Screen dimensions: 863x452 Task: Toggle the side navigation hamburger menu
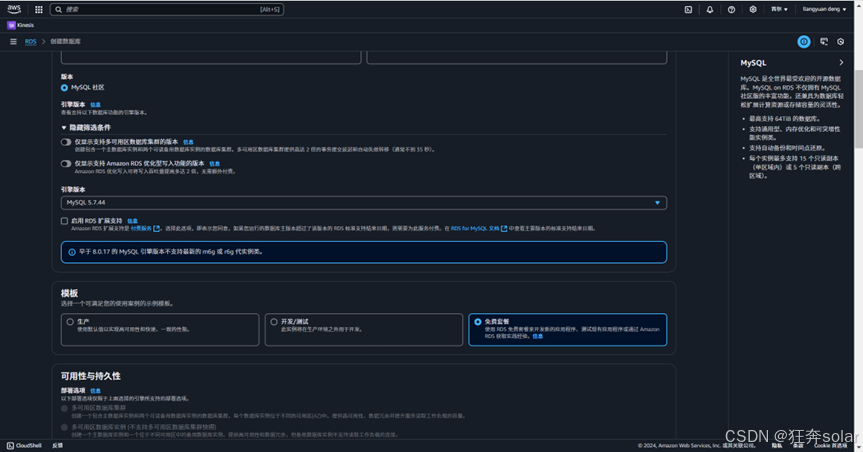13,41
